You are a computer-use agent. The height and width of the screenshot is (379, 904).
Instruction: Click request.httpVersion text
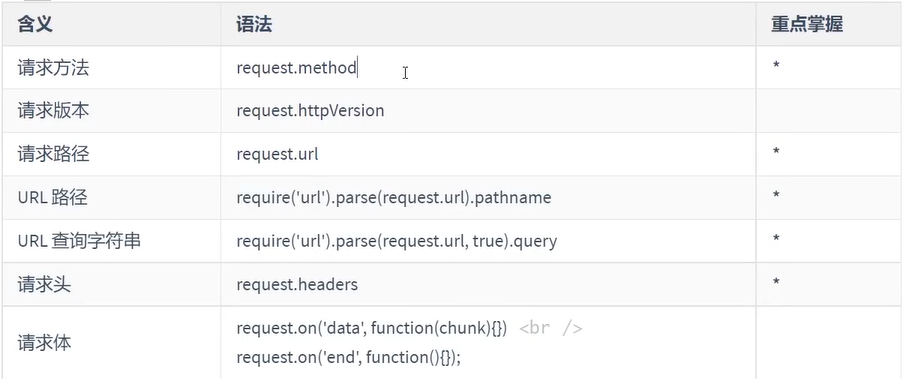pos(310,111)
